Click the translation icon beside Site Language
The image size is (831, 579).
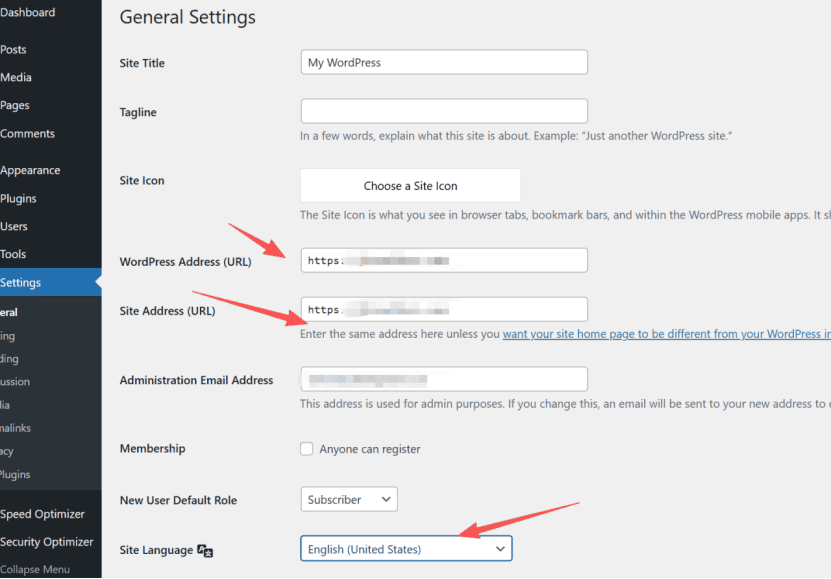[x=205, y=550]
